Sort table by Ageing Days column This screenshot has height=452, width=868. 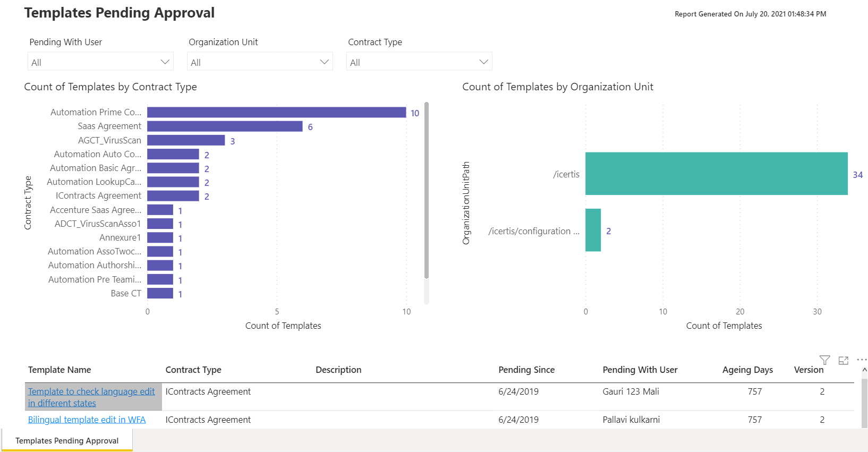click(747, 370)
